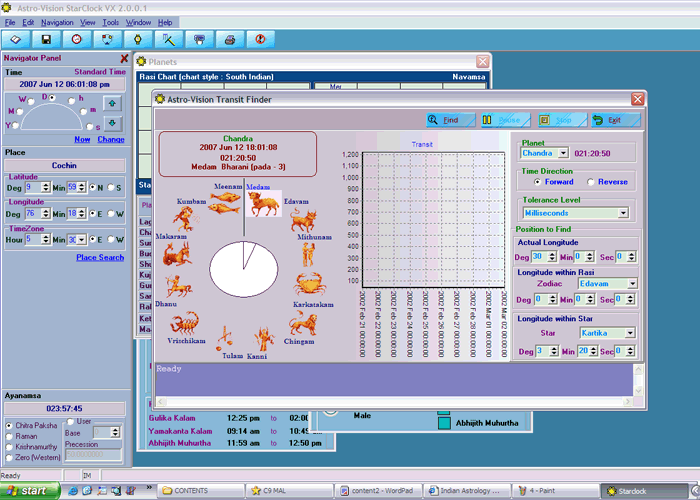700x500 pixels.
Task: Select Forward time direction
Action: coord(537,182)
